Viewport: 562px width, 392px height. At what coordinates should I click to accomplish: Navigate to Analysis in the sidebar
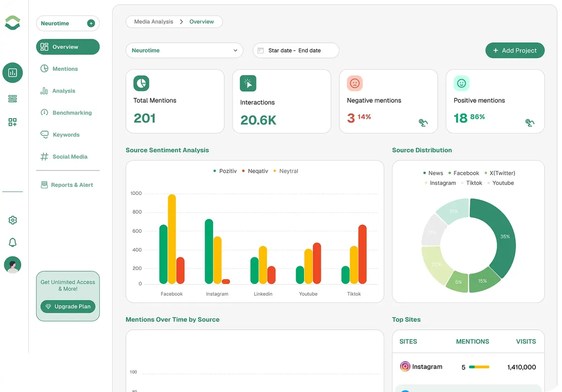(58, 91)
